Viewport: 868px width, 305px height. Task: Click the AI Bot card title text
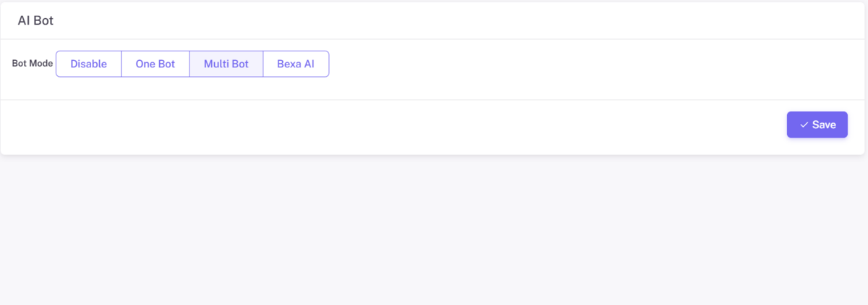pos(35,21)
